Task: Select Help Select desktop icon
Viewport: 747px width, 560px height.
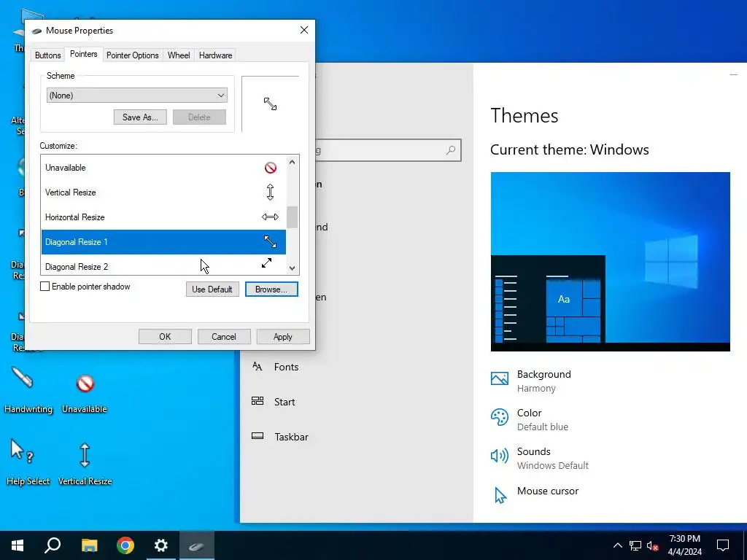Action: [28, 462]
